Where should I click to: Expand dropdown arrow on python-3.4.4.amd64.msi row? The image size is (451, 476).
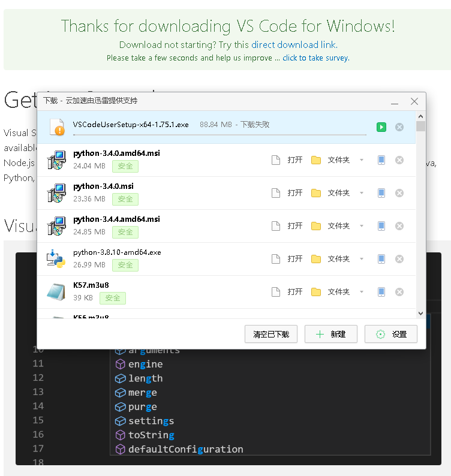click(362, 226)
